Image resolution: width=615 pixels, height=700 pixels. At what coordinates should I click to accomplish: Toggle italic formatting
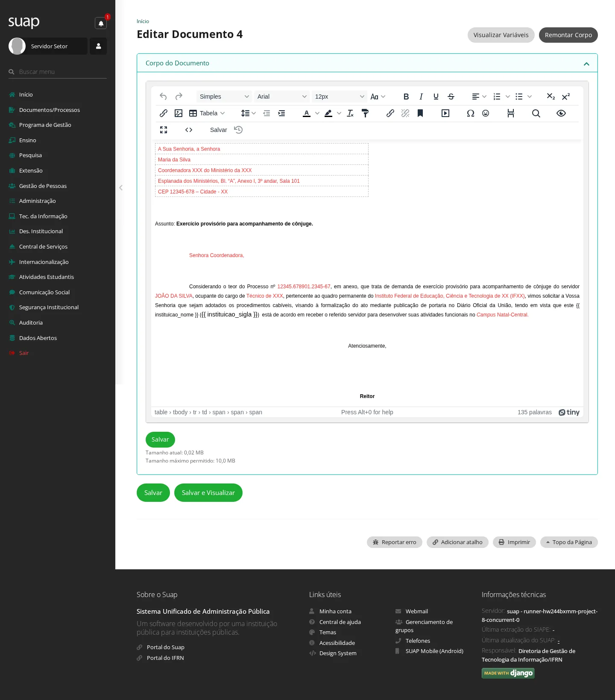421,97
